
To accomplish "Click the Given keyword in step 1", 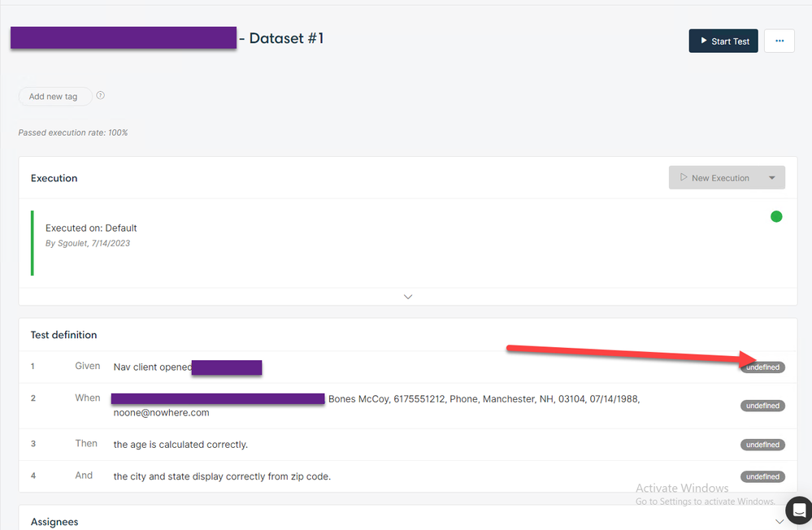I will 88,366.
